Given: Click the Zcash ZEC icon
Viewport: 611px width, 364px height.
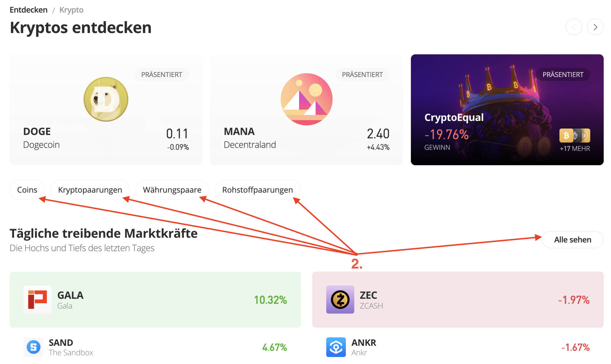Looking at the screenshot, I should click(340, 300).
